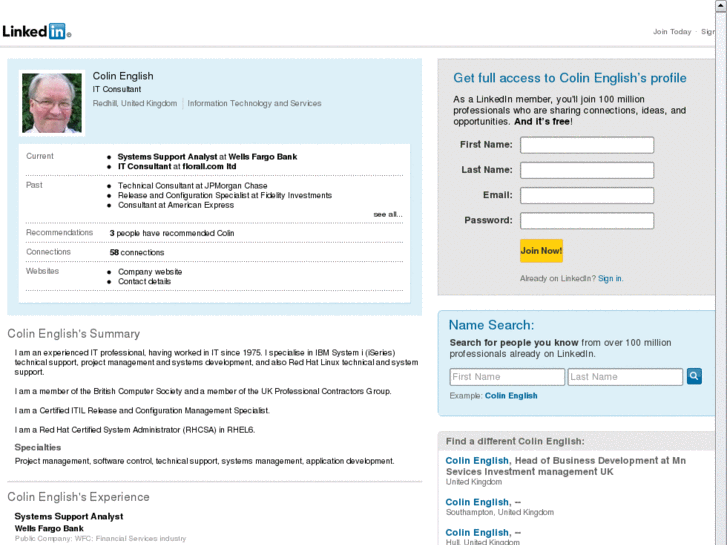Image resolution: width=727 pixels, height=545 pixels.
Task: Click the Sign in link below Join Now
Action: 610,278
